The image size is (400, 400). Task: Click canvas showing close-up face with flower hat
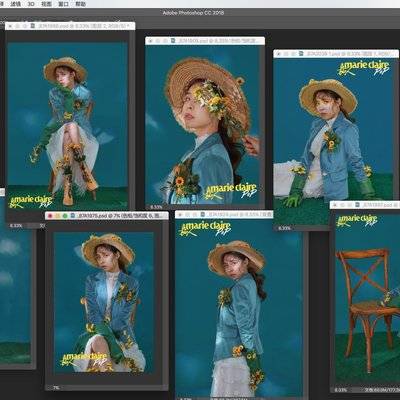coord(202,125)
